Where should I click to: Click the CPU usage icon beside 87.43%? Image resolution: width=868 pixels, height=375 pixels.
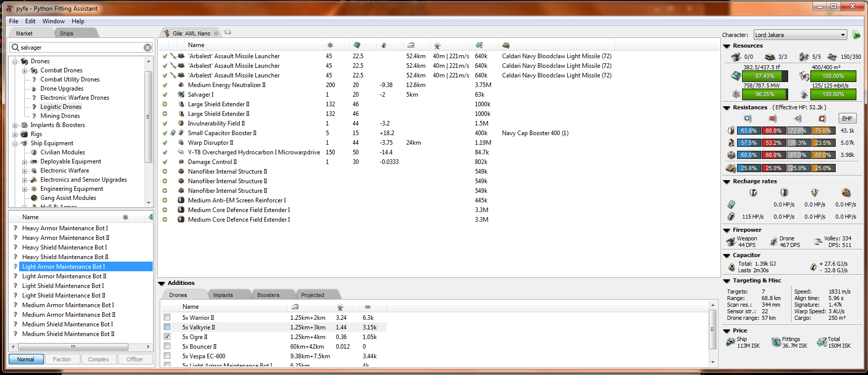tap(736, 76)
